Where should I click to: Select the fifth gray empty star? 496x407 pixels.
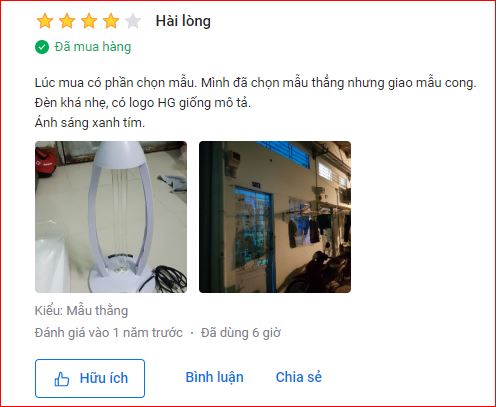click(x=133, y=21)
